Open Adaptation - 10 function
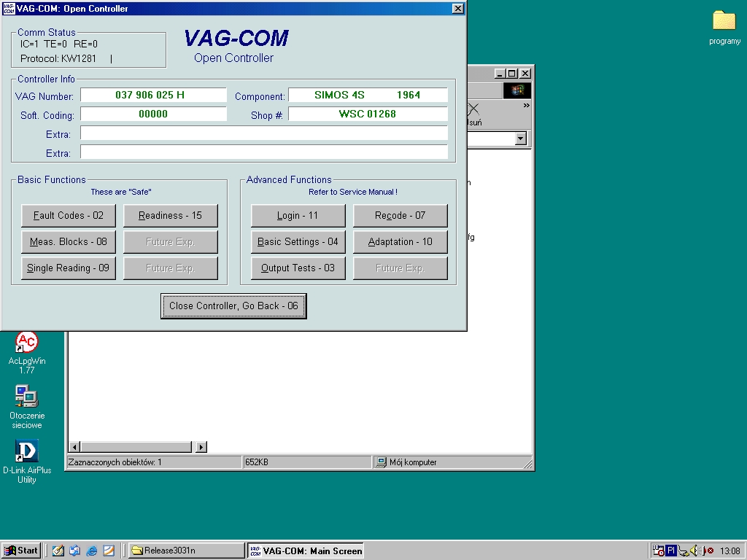 (x=400, y=242)
